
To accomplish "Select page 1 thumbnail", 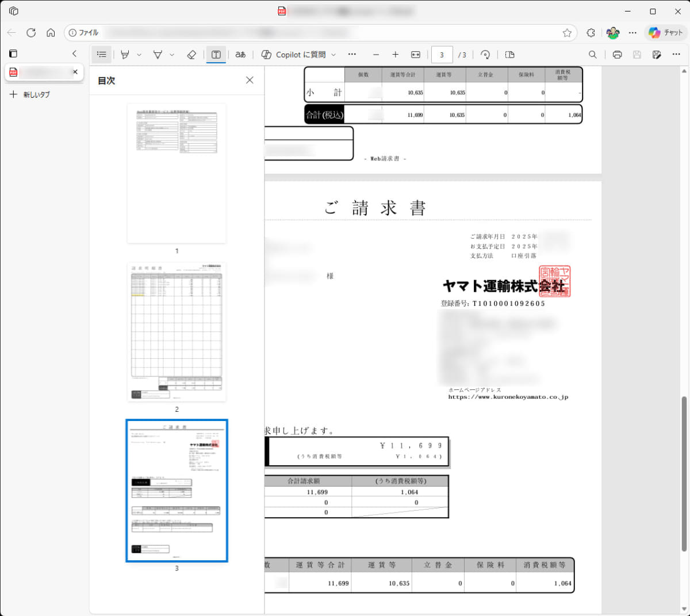I will click(x=177, y=173).
